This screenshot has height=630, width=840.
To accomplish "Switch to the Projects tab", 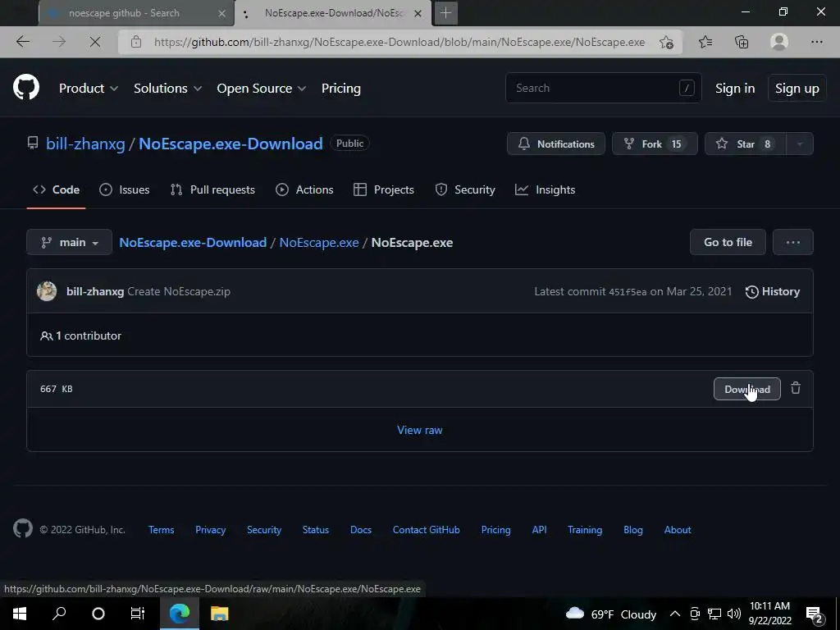I will point(384,189).
